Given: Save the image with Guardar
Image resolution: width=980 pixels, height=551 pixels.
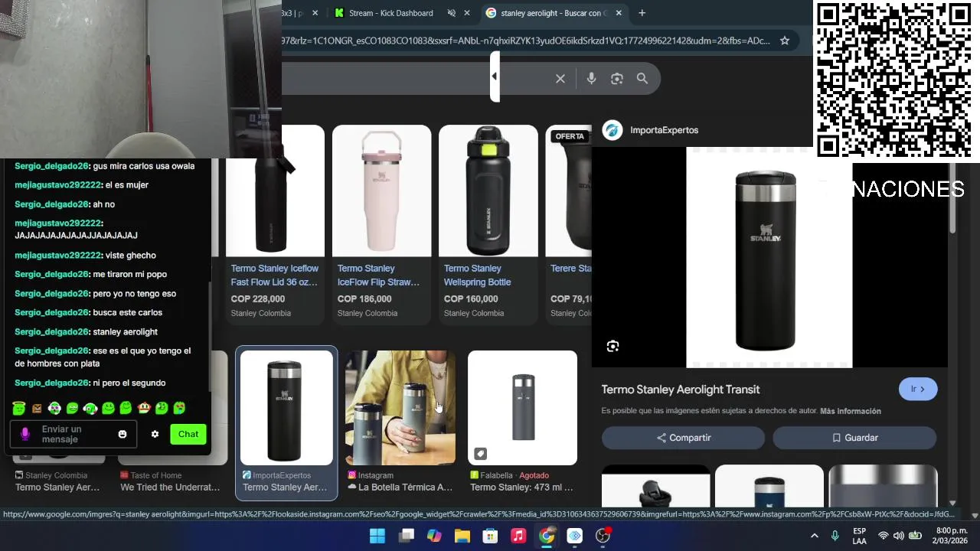Looking at the screenshot, I should [854, 438].
